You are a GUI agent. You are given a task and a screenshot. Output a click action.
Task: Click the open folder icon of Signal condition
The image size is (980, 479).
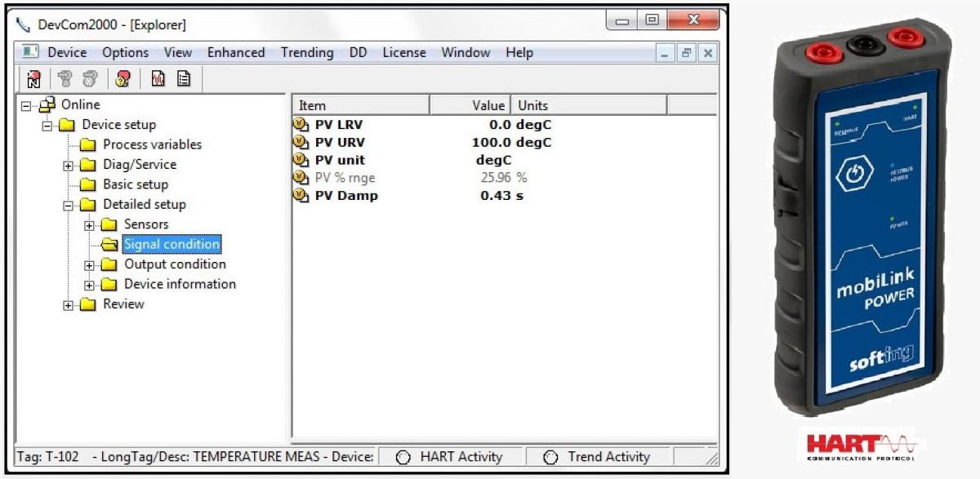109,244
